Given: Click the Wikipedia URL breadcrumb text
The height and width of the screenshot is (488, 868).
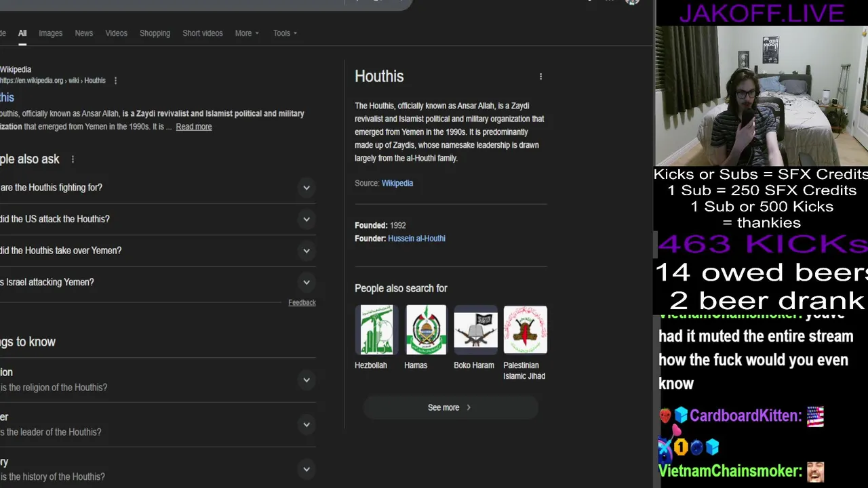Looking at the screenshot, I should coord(53,81).
